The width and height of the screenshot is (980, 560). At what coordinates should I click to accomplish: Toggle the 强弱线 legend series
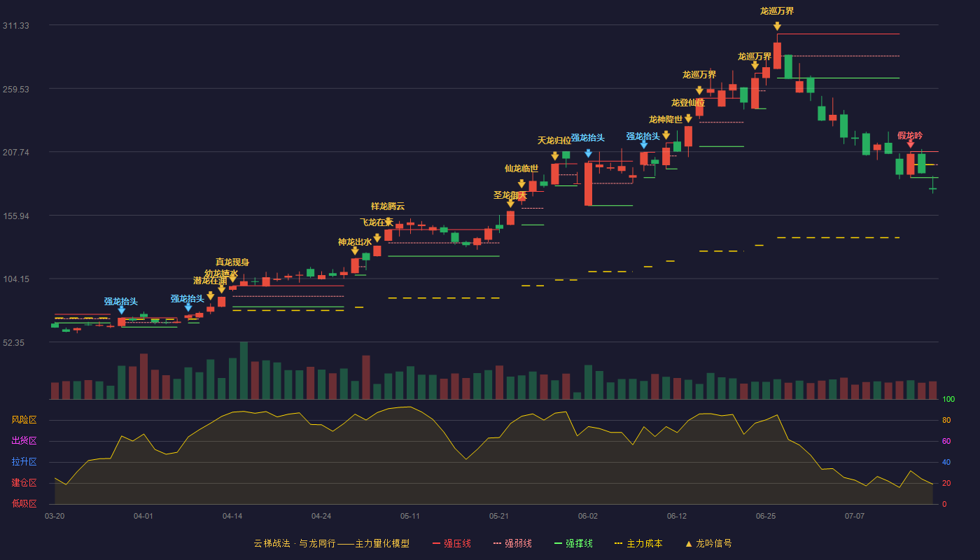(x=512, y=543)
